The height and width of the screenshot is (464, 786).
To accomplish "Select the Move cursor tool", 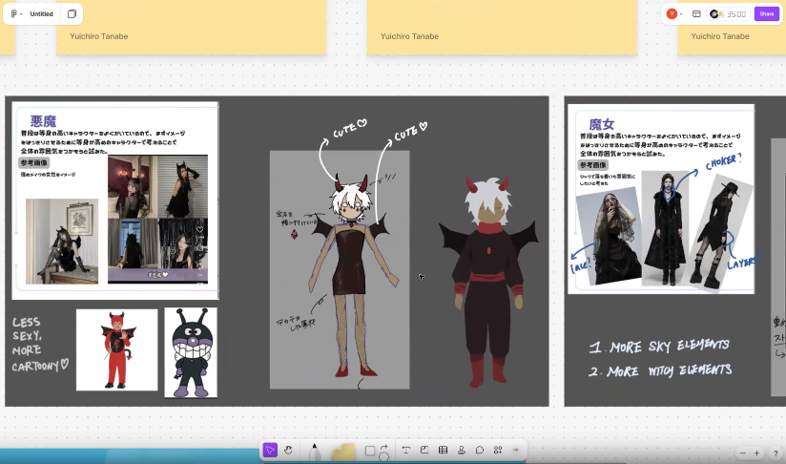I will [270, 451].
